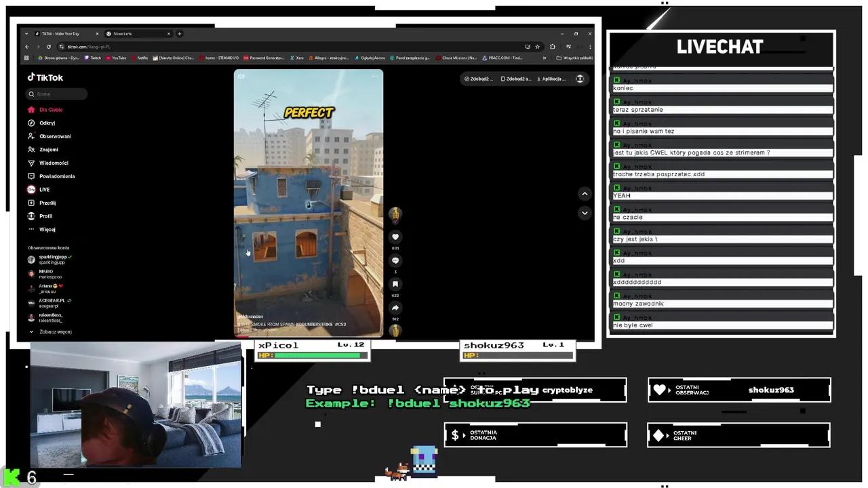868x488 pixels.
Task: Open Wiadomości messages
Action: coord(48,163)
